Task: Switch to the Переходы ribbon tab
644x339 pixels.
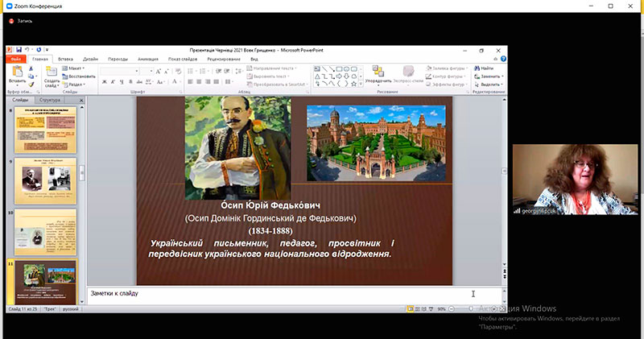Action: 118,59
